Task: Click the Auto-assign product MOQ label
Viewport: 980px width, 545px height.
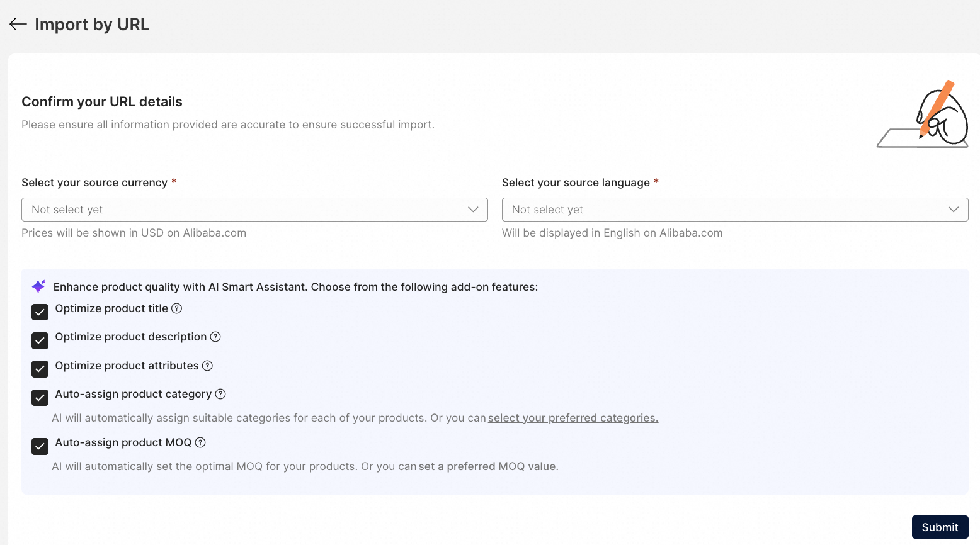Action: [123, 442]
